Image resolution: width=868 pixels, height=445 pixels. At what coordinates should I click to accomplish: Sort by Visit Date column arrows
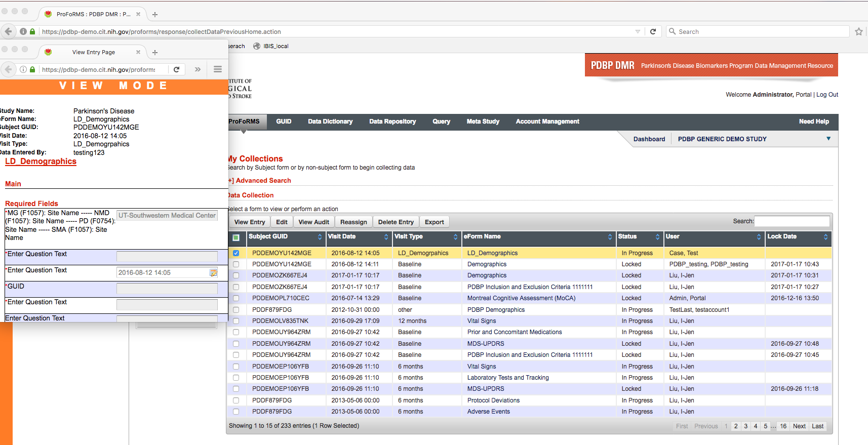pos(386,237)
